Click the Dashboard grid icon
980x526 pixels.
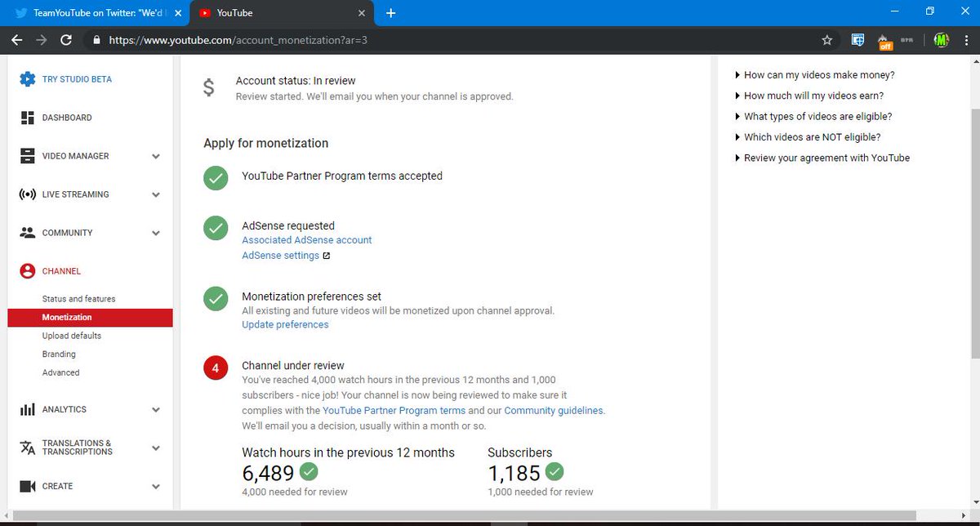tap(27, 118)
